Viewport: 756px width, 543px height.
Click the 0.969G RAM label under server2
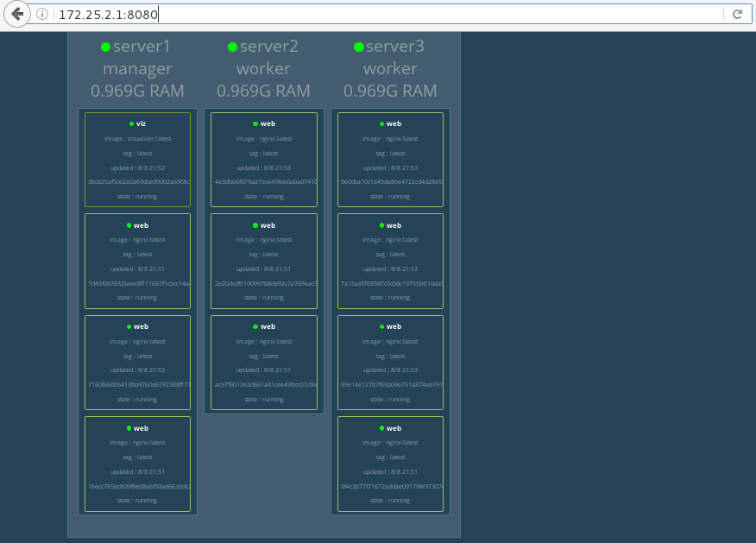263,91
